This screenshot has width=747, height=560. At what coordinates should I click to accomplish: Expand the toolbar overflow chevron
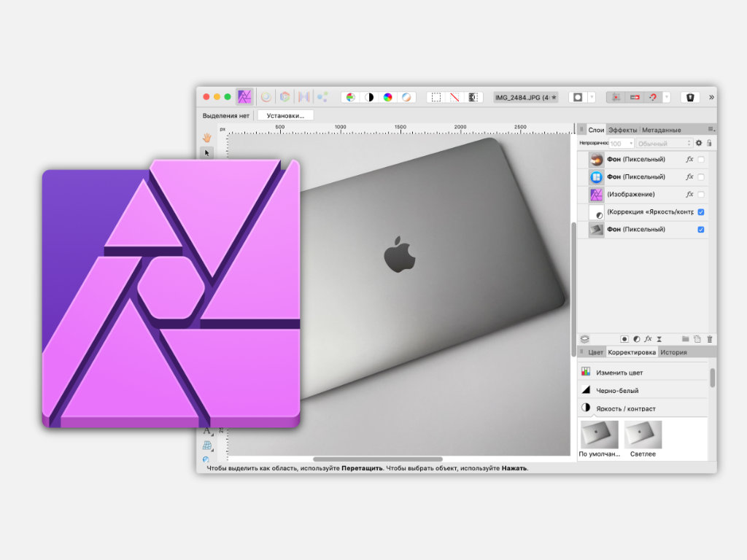coord(711,97)
